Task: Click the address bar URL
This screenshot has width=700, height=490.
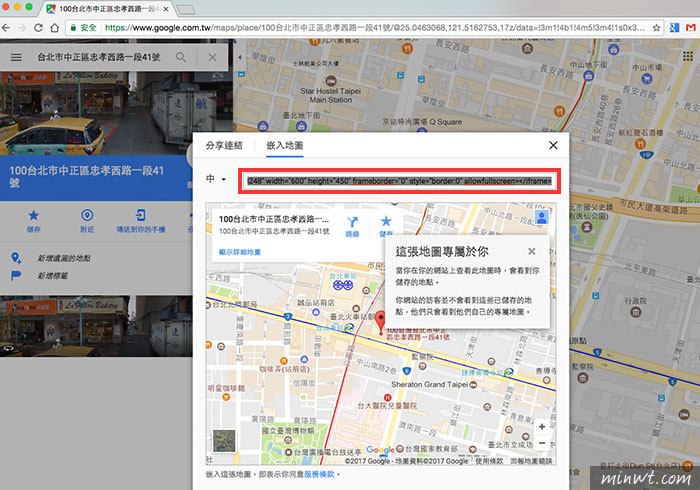Action: (375, 28)
